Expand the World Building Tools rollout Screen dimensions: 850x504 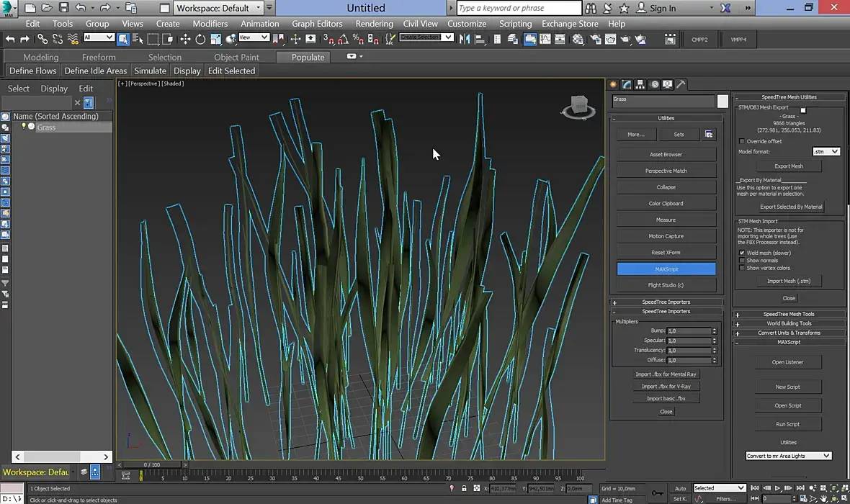pos(789,323)
